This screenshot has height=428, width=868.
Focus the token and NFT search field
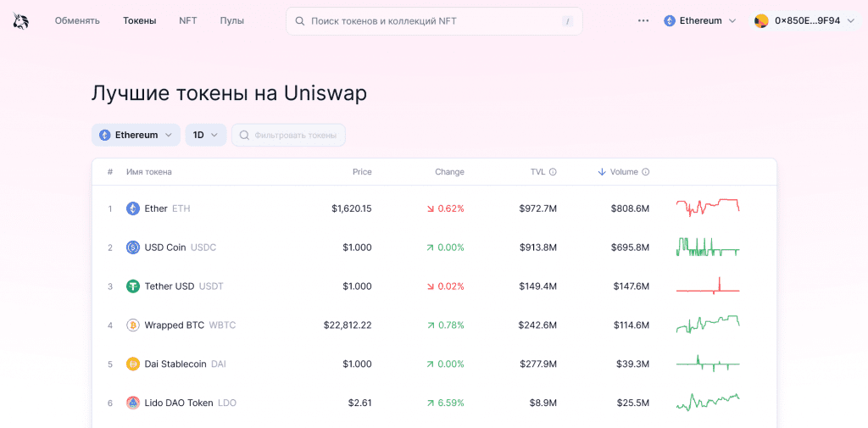click(x=434, y=21)
